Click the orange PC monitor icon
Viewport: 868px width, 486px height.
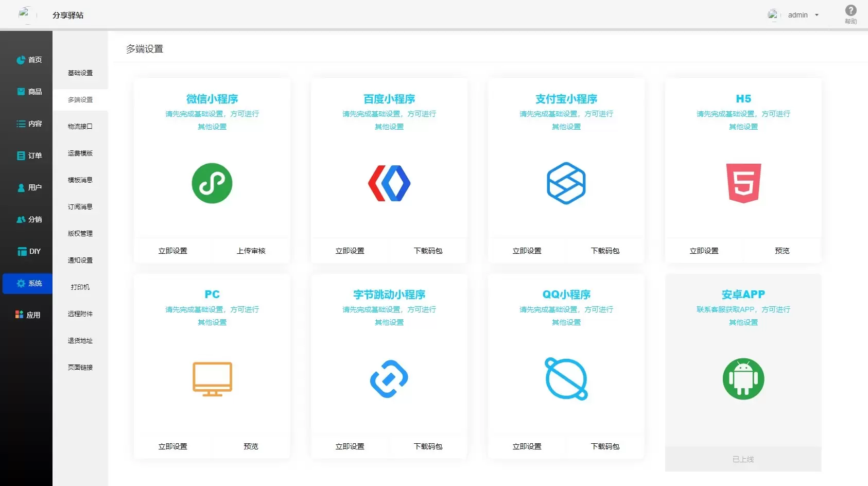(x=212, y=379)
